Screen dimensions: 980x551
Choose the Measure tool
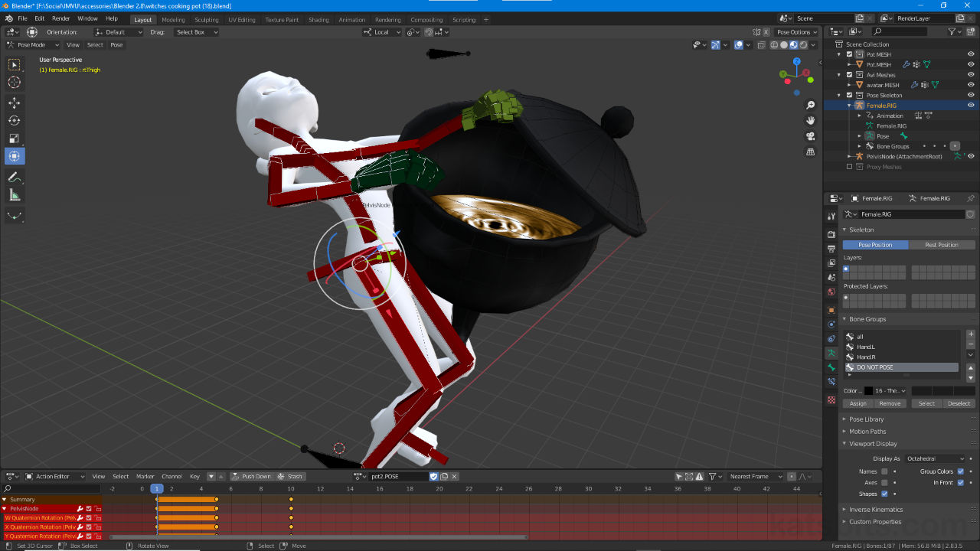(x=15, y=195)
